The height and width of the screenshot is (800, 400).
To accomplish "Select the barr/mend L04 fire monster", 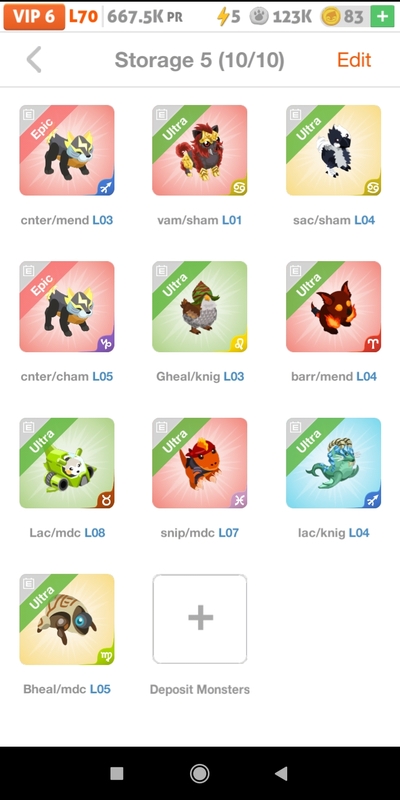I will click(x=334, y=307).
